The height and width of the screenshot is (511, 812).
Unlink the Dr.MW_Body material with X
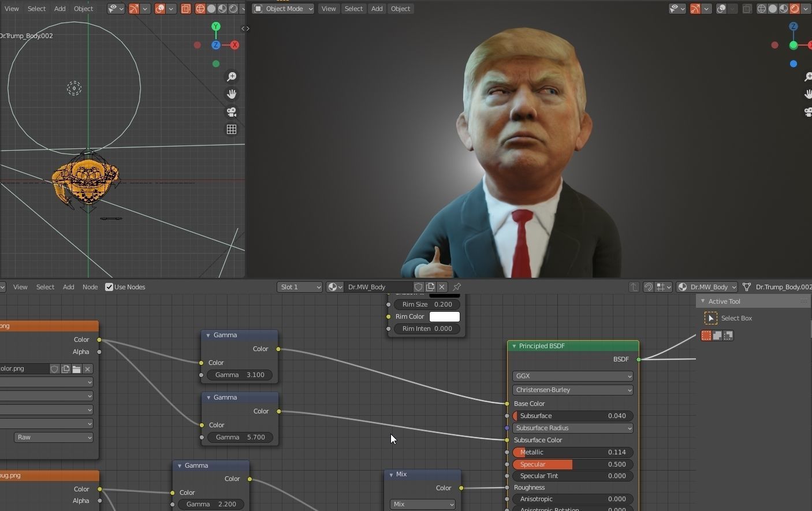pyautogui.click(x=442, y=287)
